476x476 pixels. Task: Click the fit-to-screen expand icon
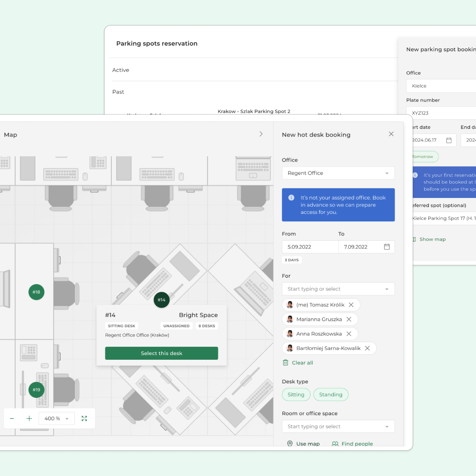pyautogui.click(x=84, y=418)
